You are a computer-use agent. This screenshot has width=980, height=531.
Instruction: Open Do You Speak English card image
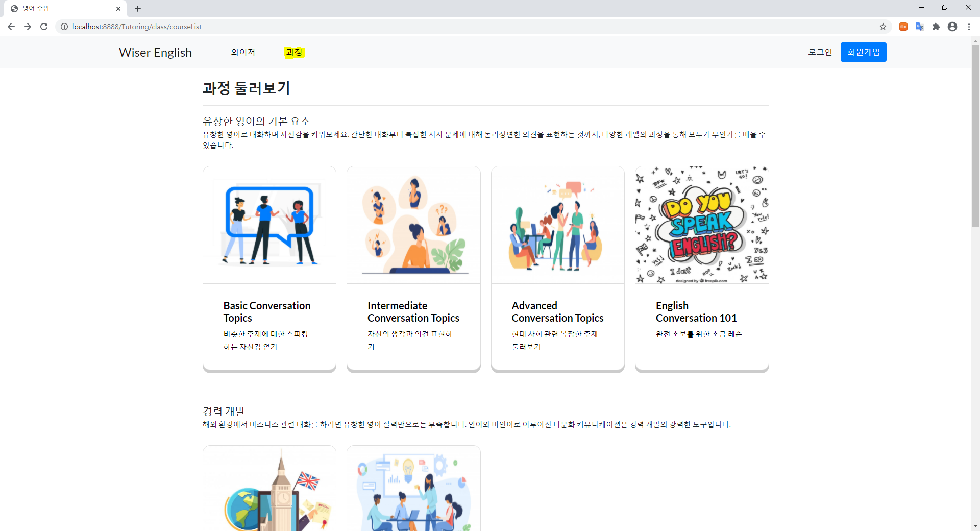tap(702, 225)
